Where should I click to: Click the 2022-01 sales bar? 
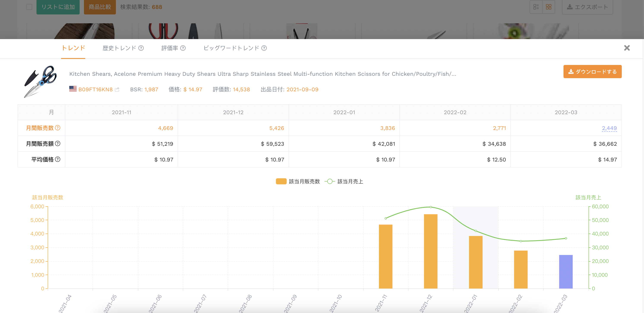click(475, 262)
